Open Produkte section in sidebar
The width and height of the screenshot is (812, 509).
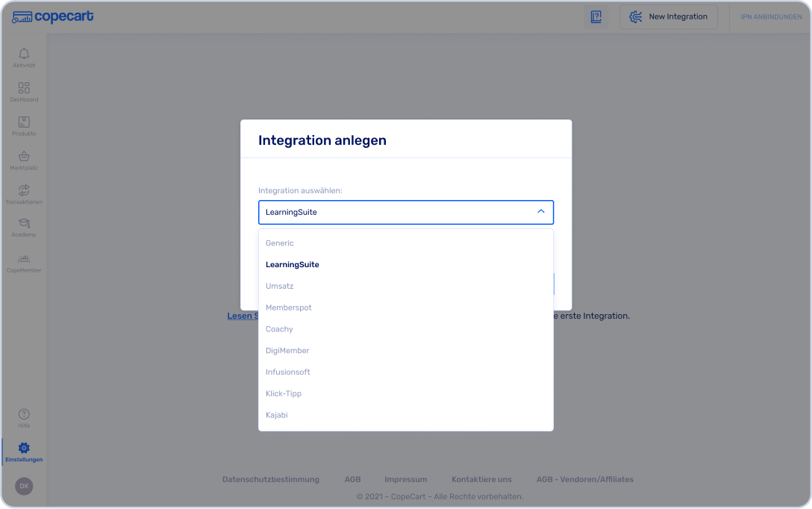(24, 126)
